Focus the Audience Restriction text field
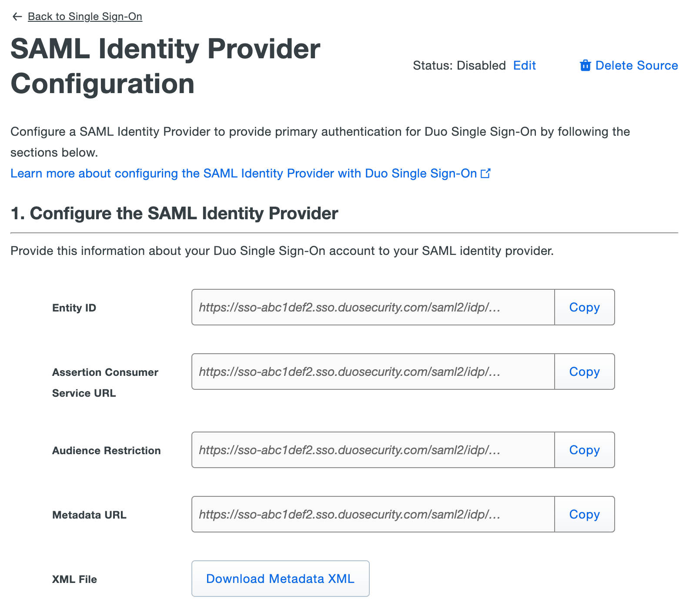The width and height of the screenshot is (696, 616). tap(373, 450)
